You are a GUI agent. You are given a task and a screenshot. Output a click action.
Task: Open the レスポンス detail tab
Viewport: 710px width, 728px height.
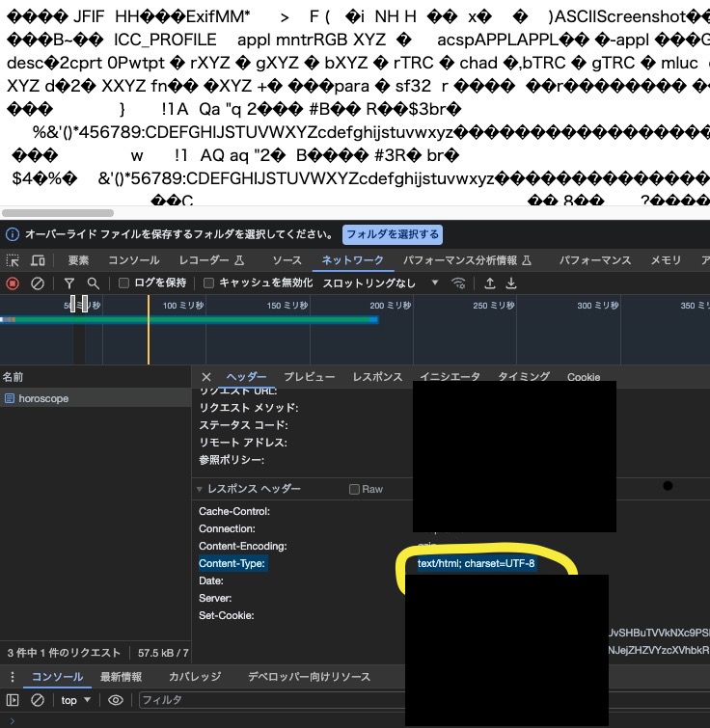377,377
